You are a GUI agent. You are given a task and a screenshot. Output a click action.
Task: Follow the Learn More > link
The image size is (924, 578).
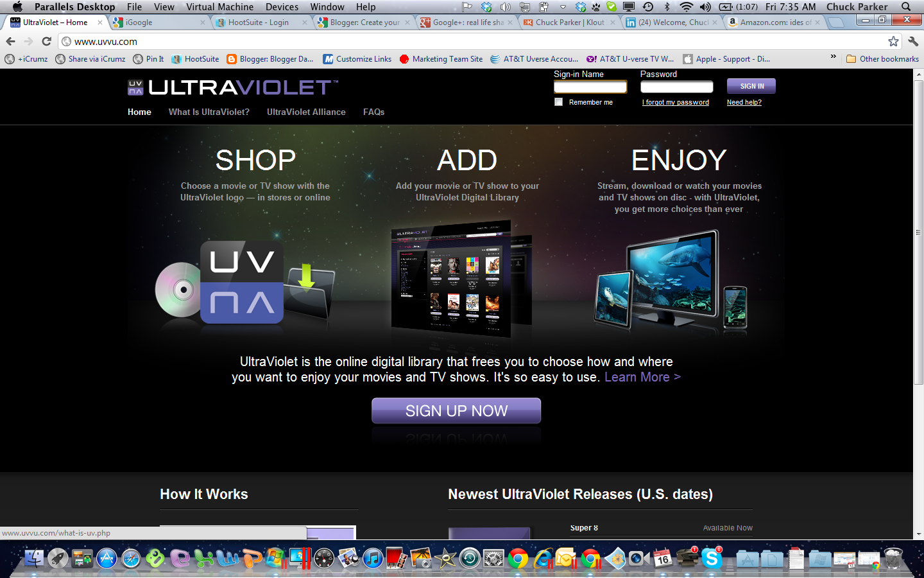[642, 377]
